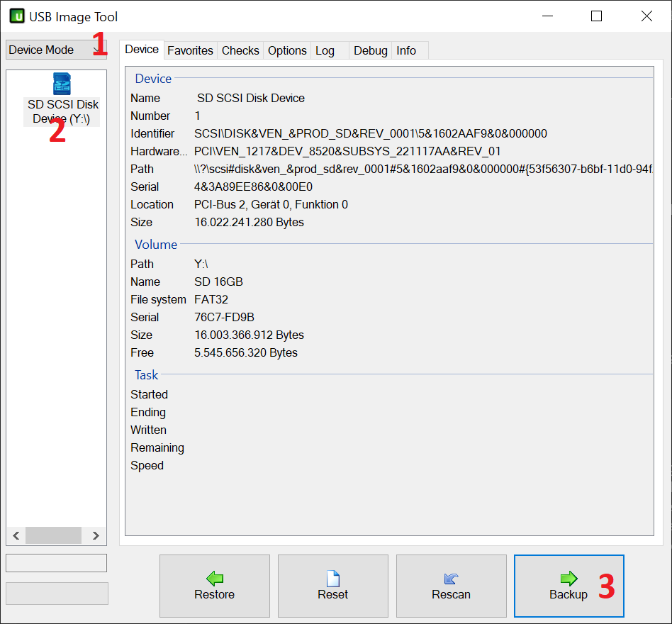The width and height of the screenshot is (672, 624).
Task: Click the Volume section heading
Action: coord(155,245)
